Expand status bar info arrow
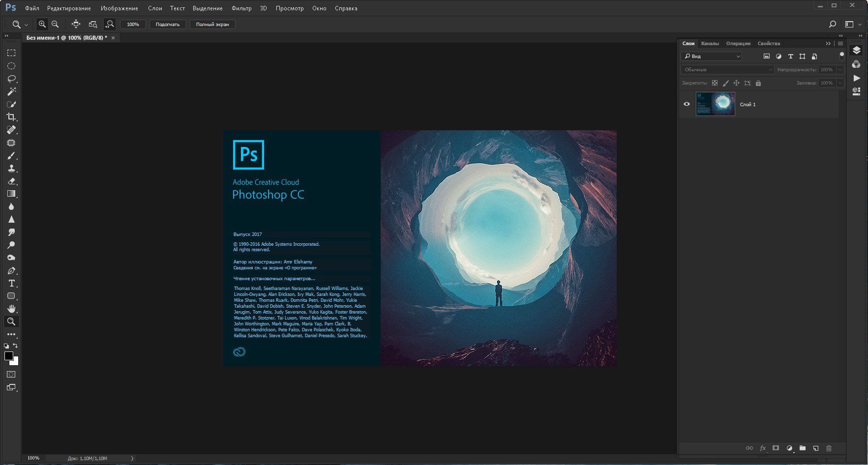The width and height of the screenshot is (868, 465). 132,458
